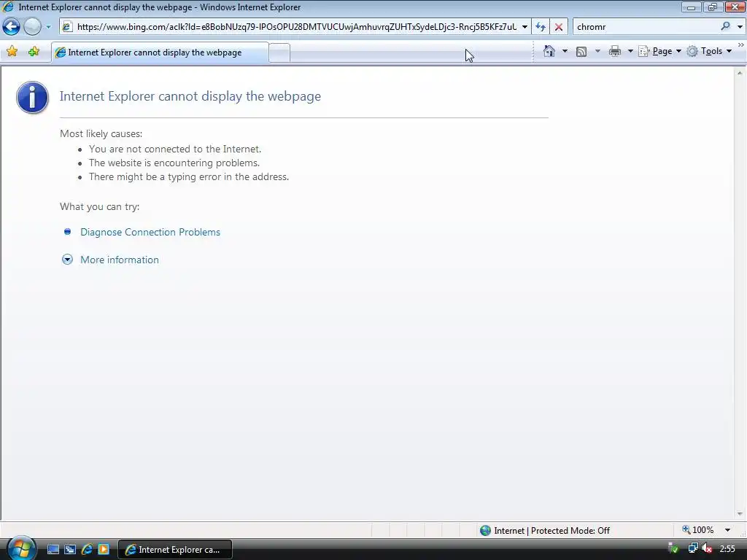Open a new tab with the blank tab button

pos(279,52)
